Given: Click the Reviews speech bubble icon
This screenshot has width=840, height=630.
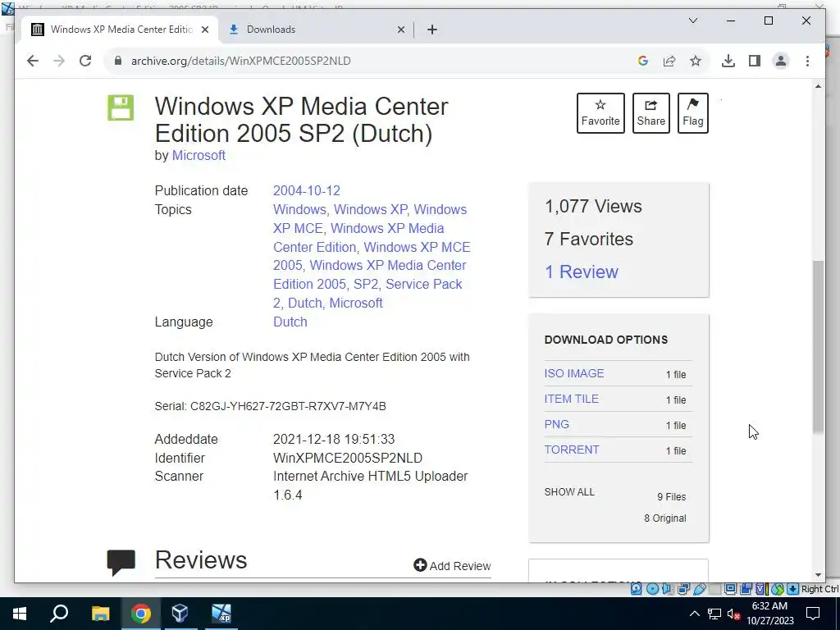Looking at the screenshot, I should tap(121, 563).
